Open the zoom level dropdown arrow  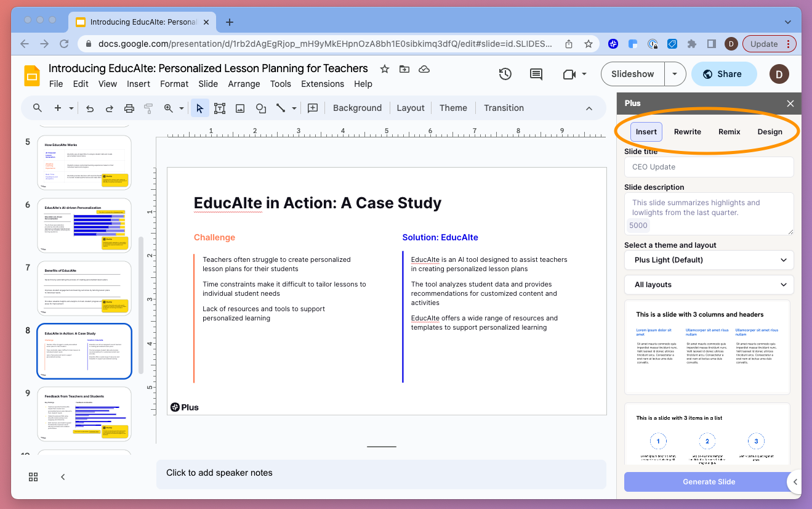click(x=182, y=108)
